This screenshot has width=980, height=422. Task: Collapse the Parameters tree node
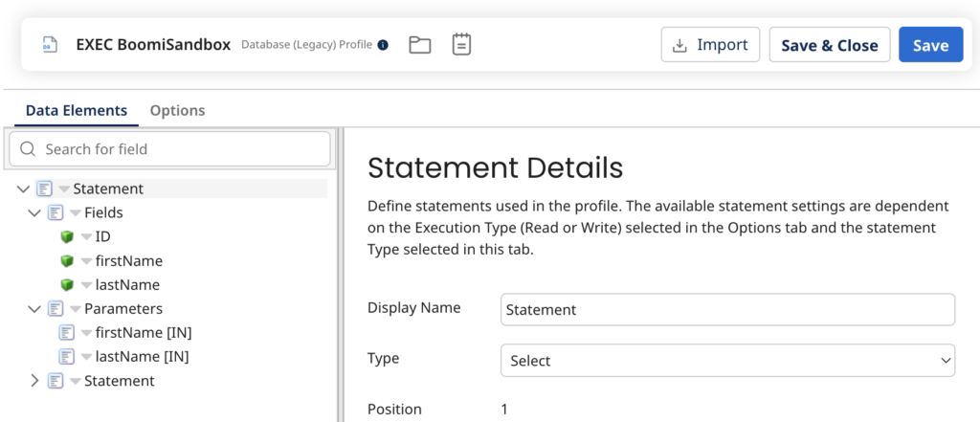coord(34,309)
